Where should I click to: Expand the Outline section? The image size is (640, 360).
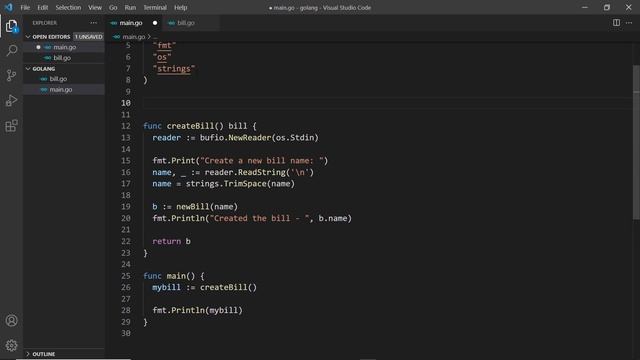tap(28, 354)
